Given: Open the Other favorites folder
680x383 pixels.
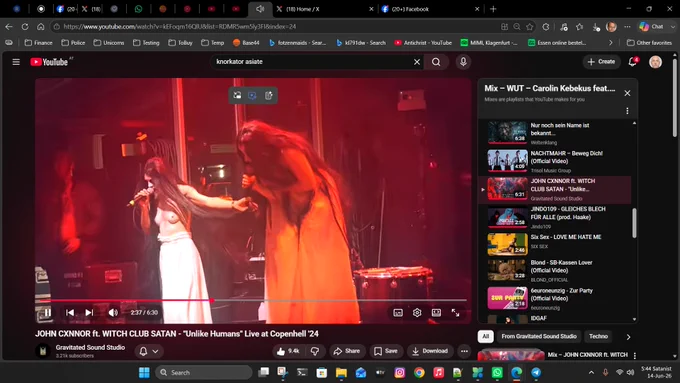Looking at the screenshot, I should (649, 43).
